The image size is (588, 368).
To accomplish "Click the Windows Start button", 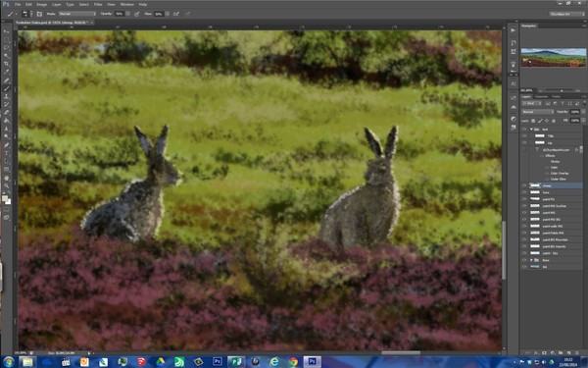I will (x=8, y=361).
